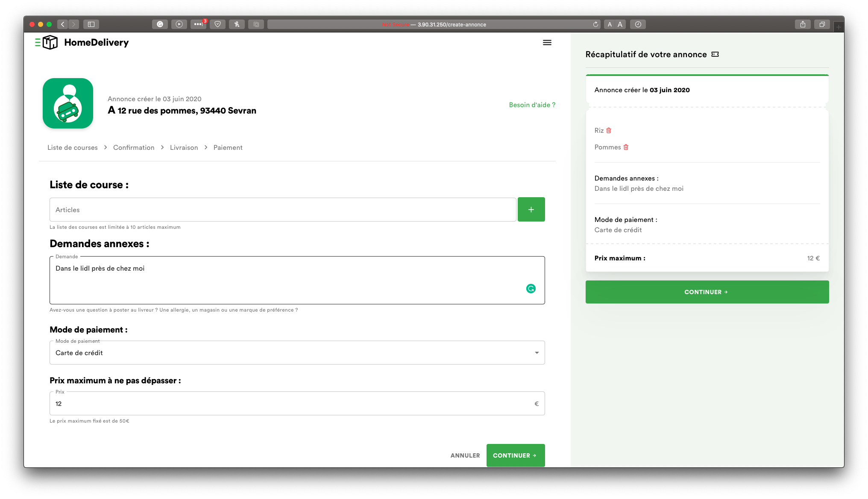
Task: Focus the Articles input field
Action: [x=282, y=210]
